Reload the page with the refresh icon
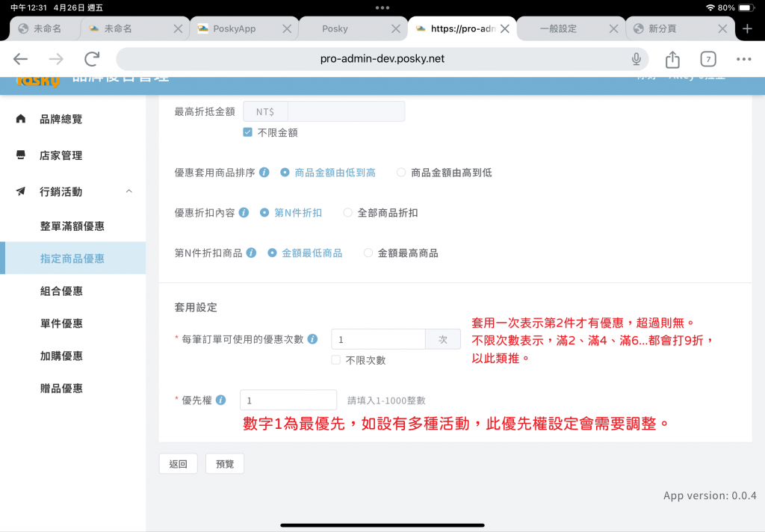The height and width of the screenshot is (532, 765). pyautogui.click(x=92, y=59)
